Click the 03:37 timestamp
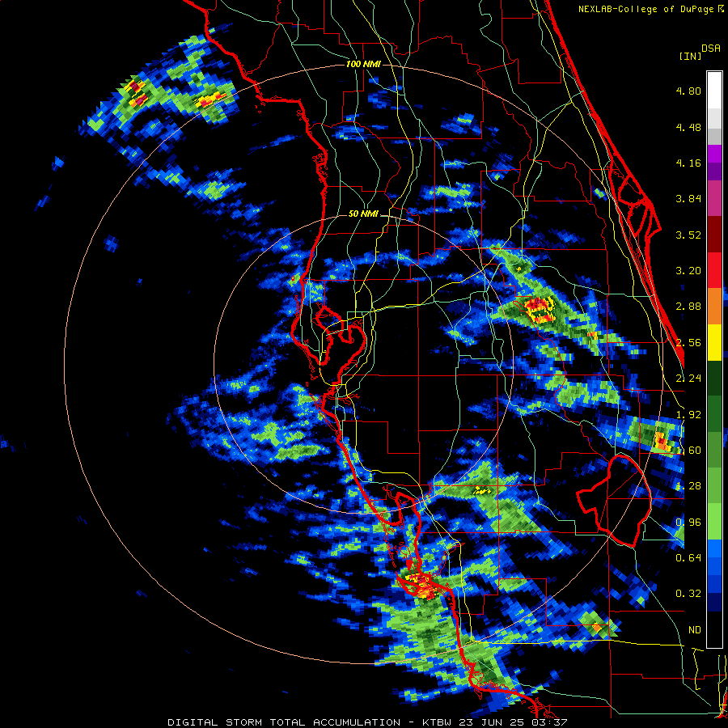Screen dimensions: 728x728 (550, 722)
